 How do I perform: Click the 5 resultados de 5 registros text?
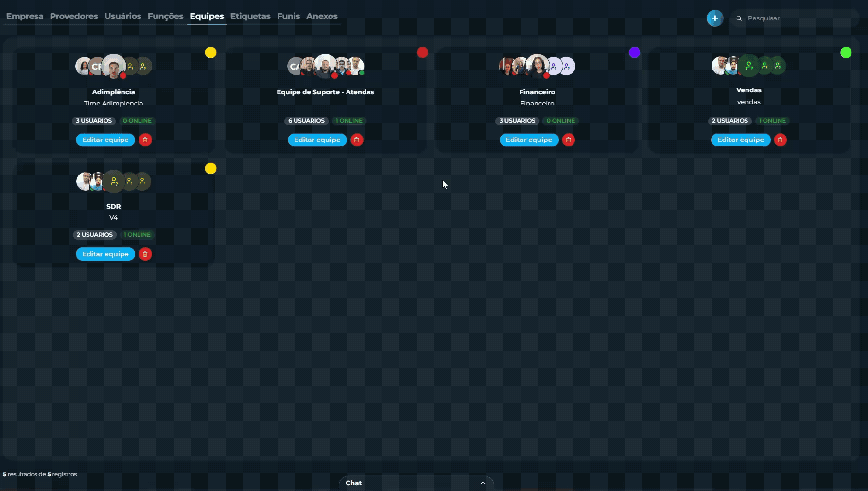point(40,474)
